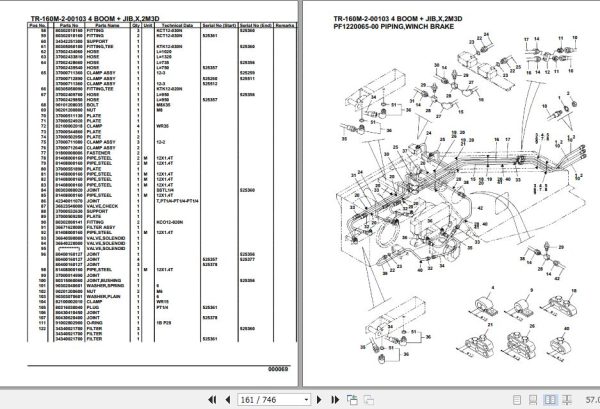Click the 'WR35' technical data cell

162,126
